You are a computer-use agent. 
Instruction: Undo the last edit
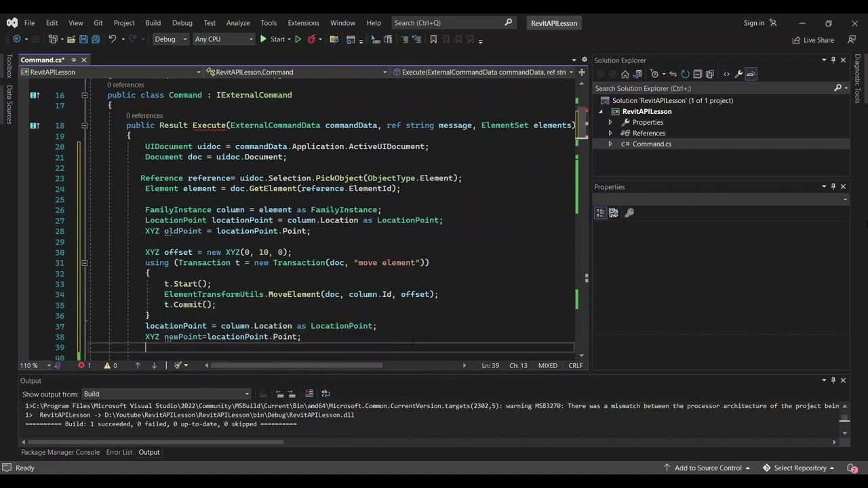pos(112,39)
